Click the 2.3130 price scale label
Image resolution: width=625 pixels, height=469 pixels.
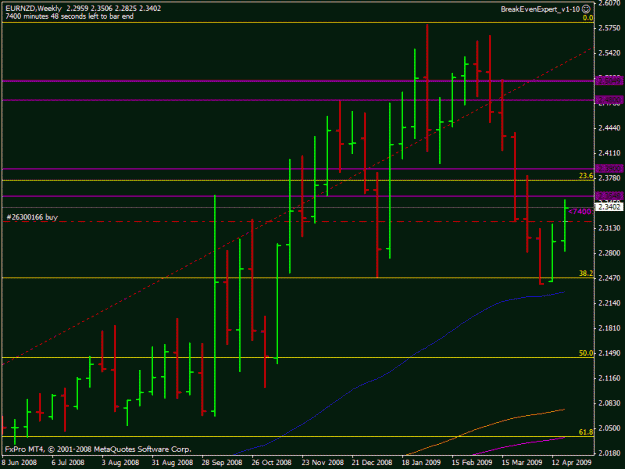point(609,228)
